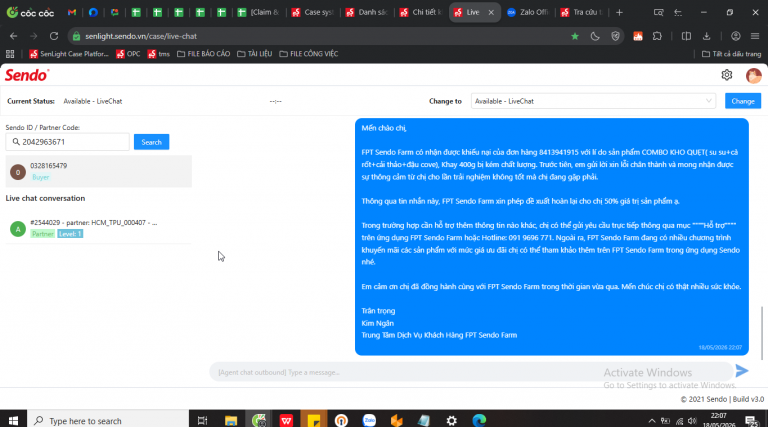
Task: Open conversation #2544029 partner HCM_TPU_000407
Action: (x=98, y=228)
